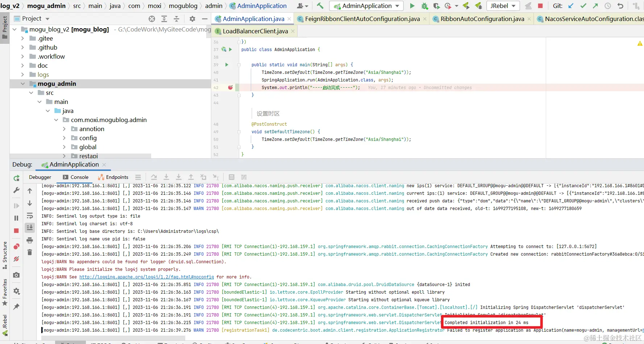Update project via blue Git arrow
The image size is (644, 344).
tap(571, 6)
